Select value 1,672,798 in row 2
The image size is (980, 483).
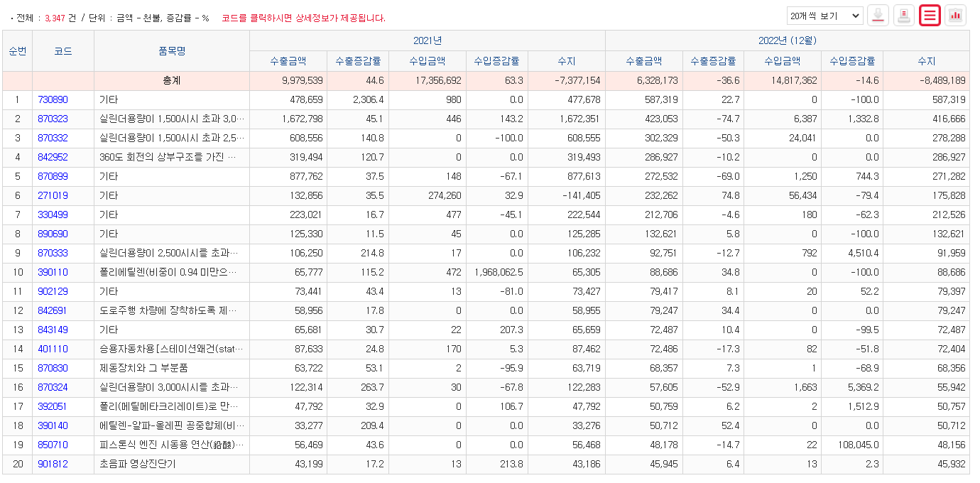click(x=303, y=119)
